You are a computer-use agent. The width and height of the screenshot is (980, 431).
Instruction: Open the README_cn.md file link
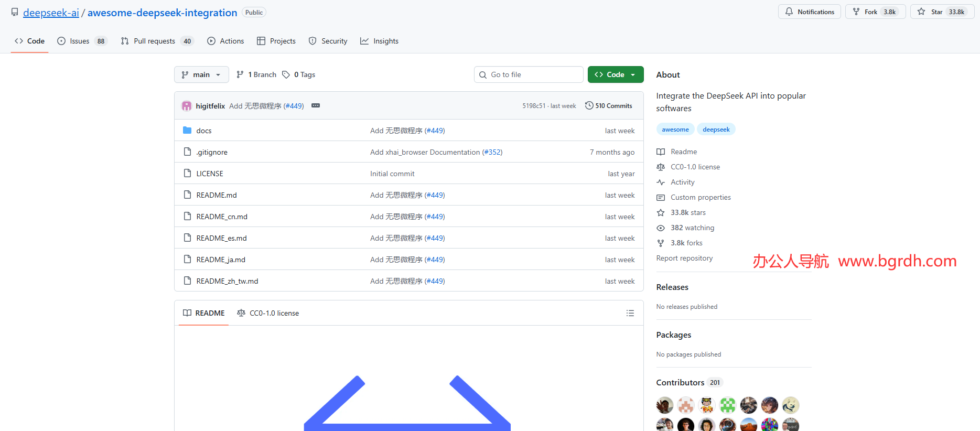(x=222, y=217)
